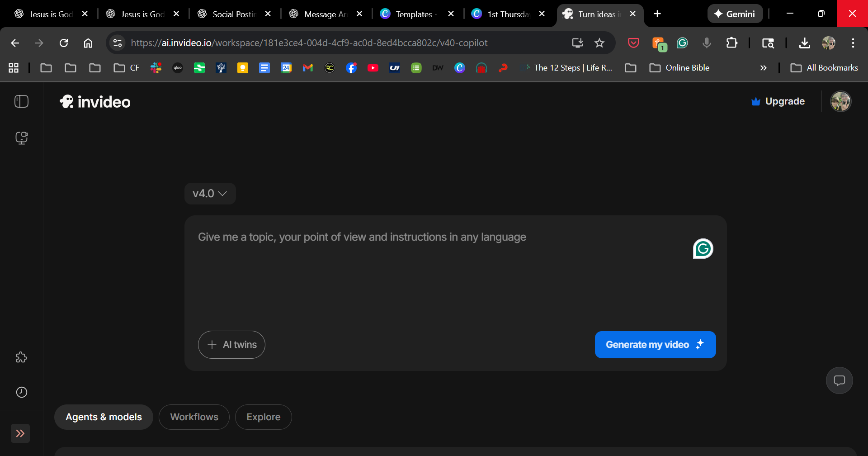868x456 pixels.
Task: Open the history clock icon
Action: [x=21, y=392]
